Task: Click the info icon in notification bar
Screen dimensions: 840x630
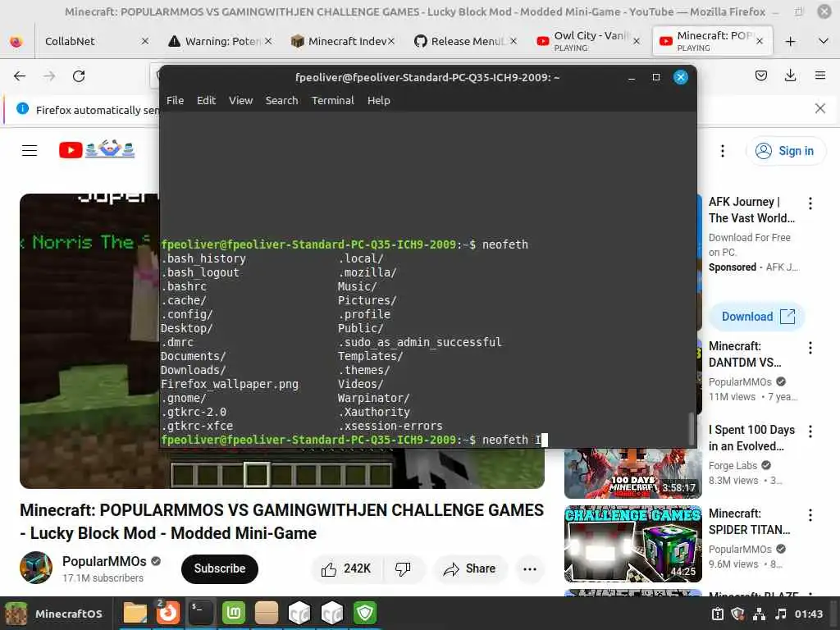Action: click(x=22, y=109)
